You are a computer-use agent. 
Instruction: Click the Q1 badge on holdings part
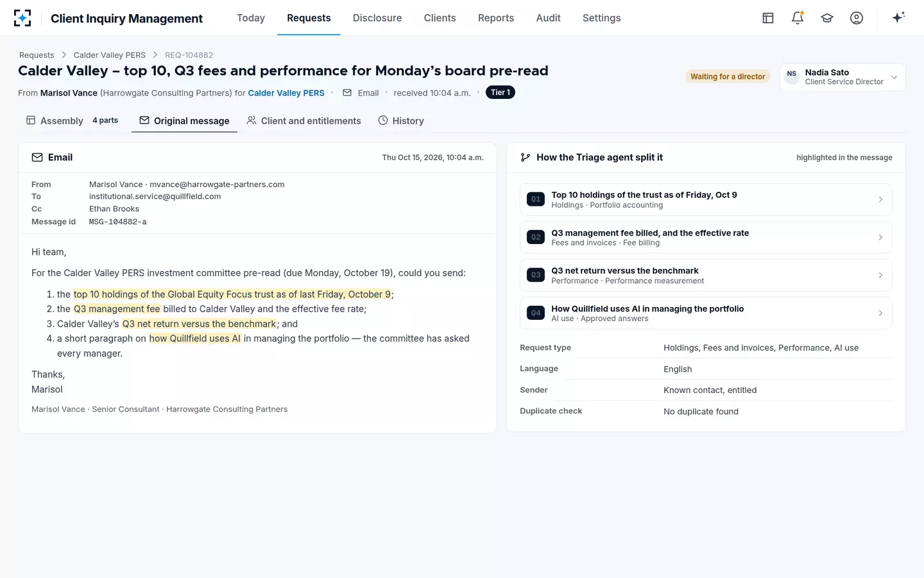pyautogui.click(x=536, y=199)
